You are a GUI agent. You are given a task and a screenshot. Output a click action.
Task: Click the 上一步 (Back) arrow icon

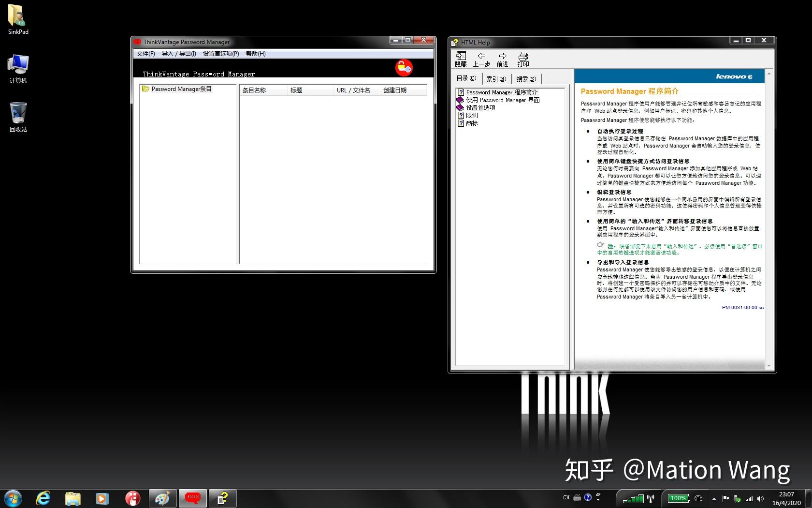click(x=481, y=58)
